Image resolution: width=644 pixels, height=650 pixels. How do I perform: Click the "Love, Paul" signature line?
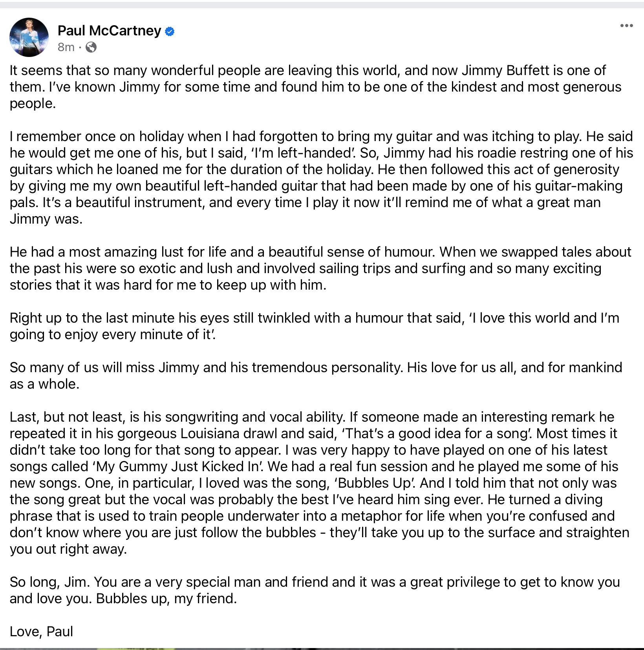[42, 632]
